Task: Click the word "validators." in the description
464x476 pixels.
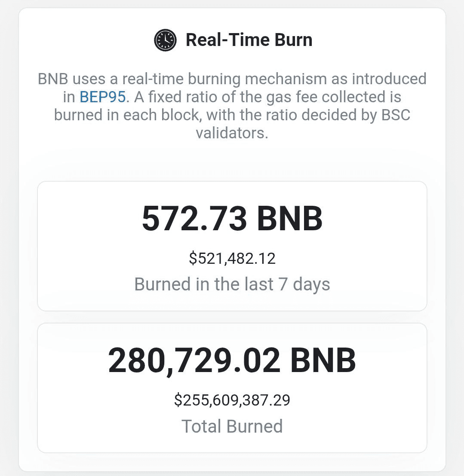Action: 232,133
